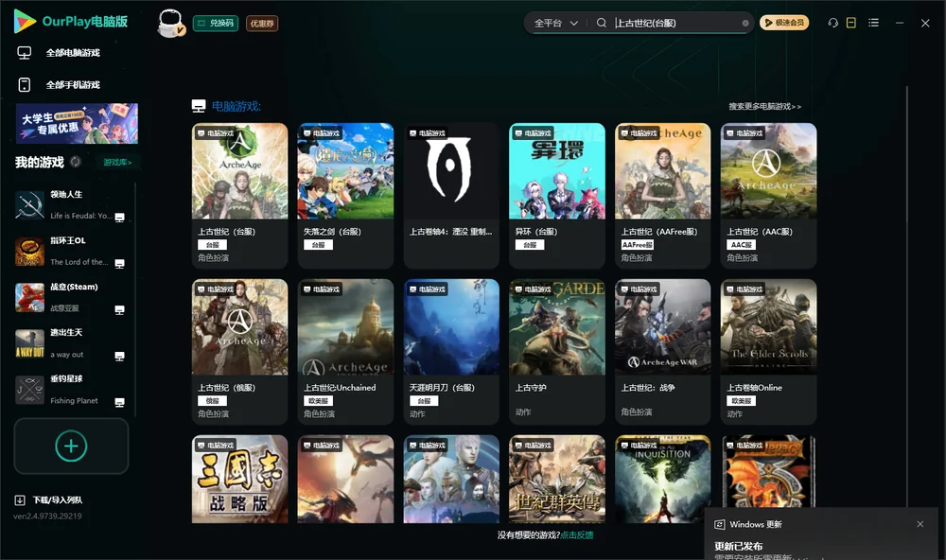Click the 兑换码 redeem code button
The image size is (946, 560).
pyautogui.click(x=216, y=23)
